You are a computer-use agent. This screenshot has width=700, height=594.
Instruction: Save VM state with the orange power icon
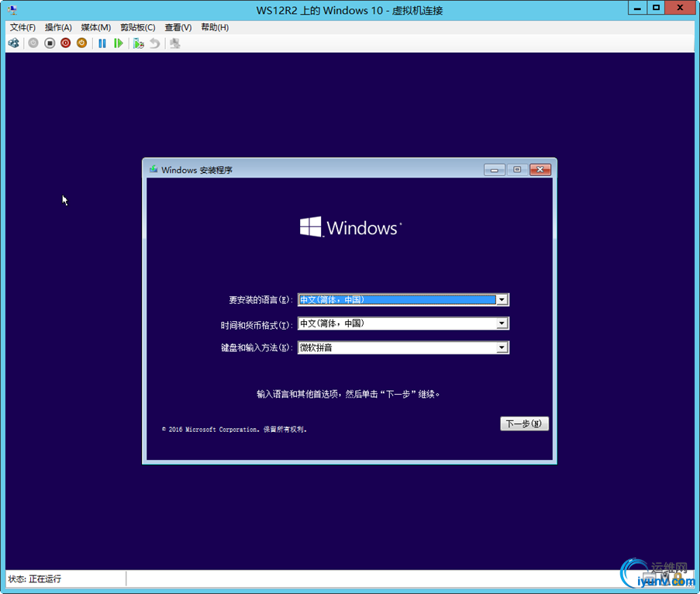coord(81,43)
